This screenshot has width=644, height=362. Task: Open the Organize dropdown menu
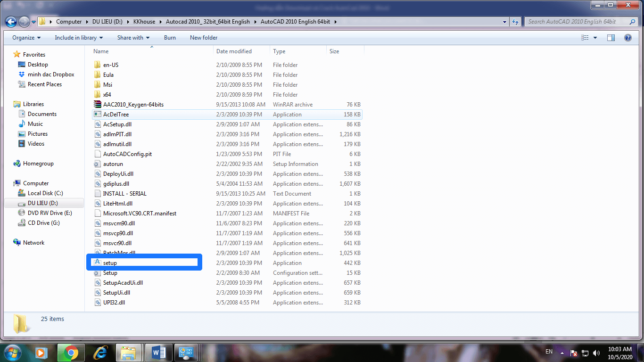coord(26,38)
